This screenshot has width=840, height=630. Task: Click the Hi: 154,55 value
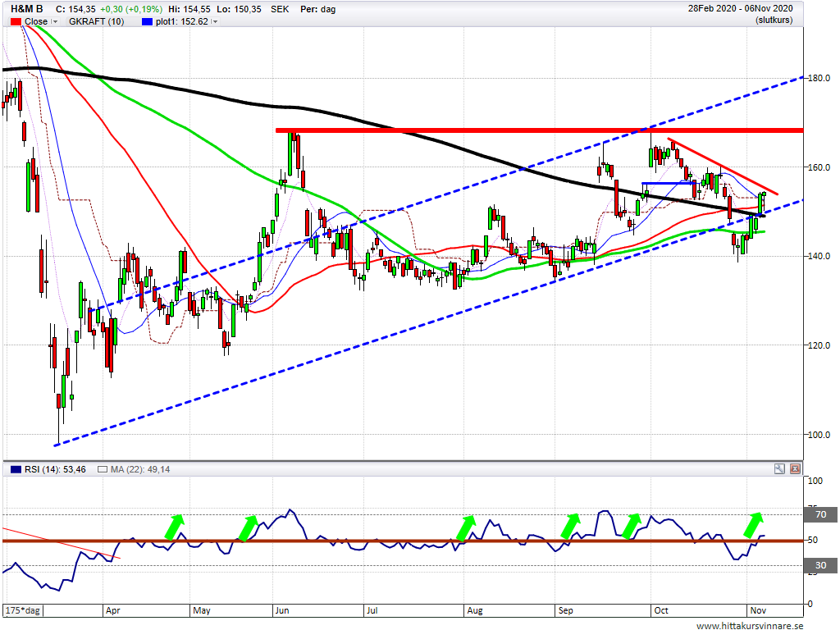point(189,9)
